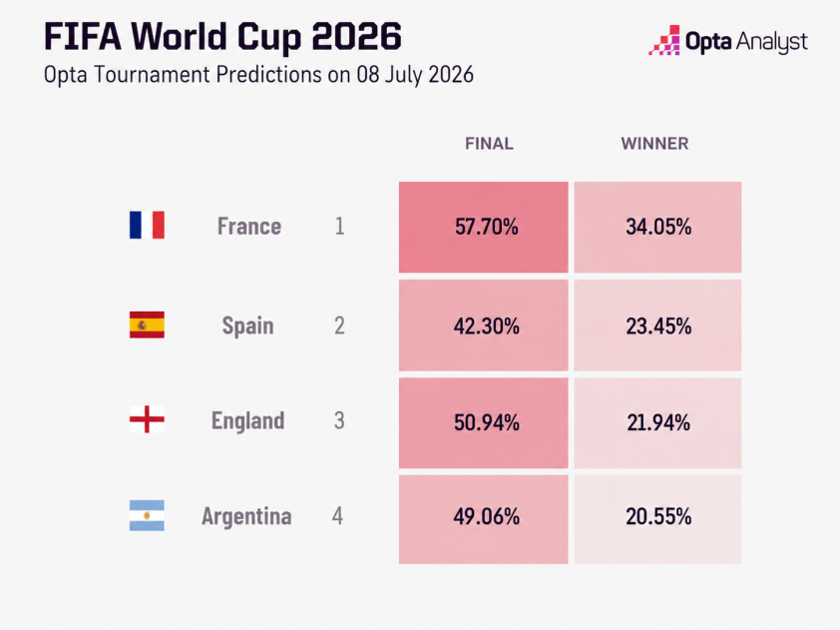This screenshot has height=630, width=840.
Task: Click the Argentina team name
Action: click(x=246, y=516)
